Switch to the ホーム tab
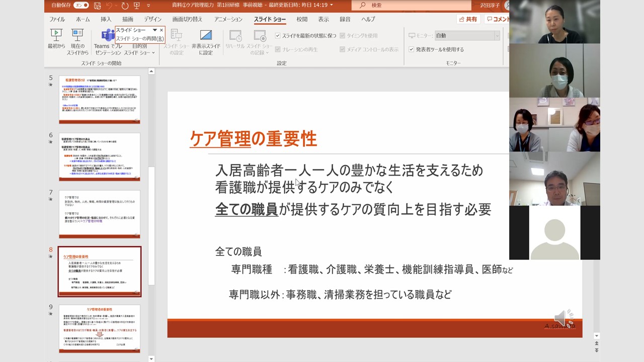The image size is (644, 362). [x=83, y=19]
